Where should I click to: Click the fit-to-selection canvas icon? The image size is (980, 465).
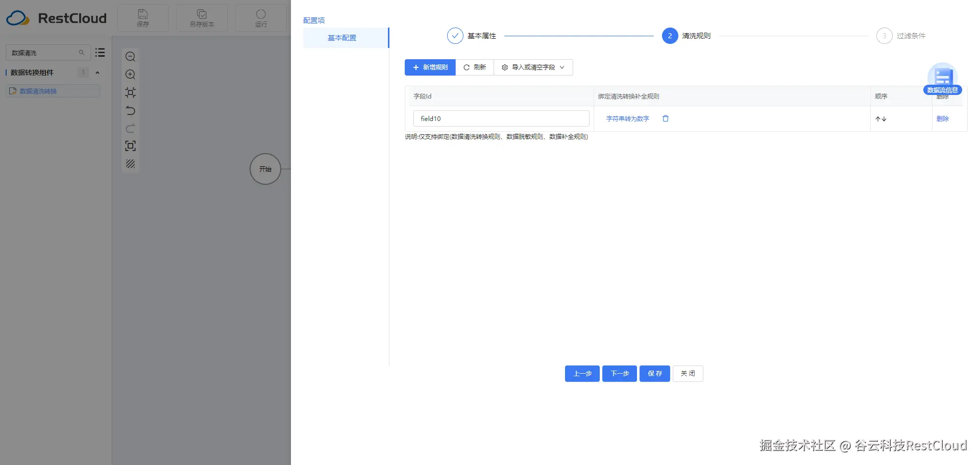click(x=131, y=92)
